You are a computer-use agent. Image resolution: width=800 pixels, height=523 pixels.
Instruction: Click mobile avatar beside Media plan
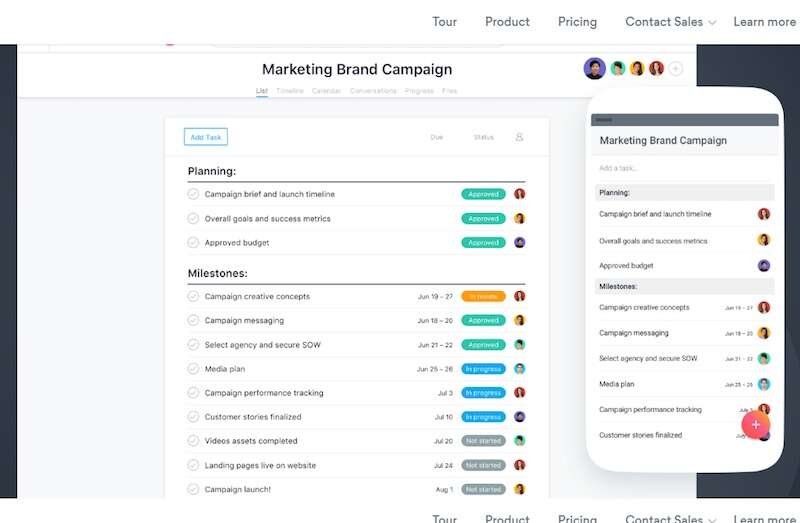click(x=764, y=384)
